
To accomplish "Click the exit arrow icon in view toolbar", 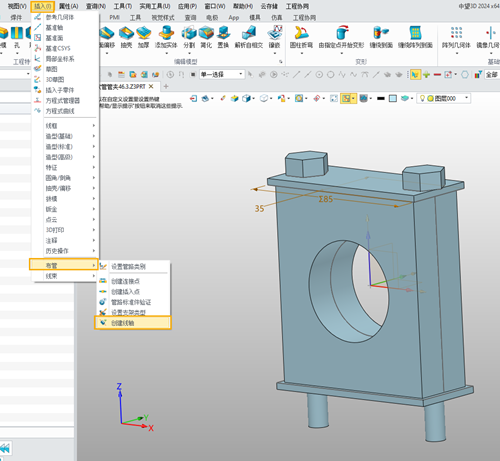I will 193,98.
